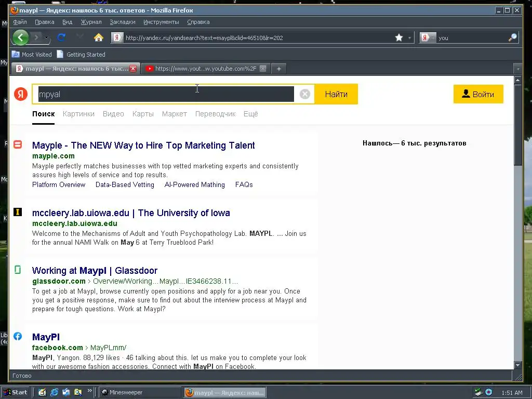The image size is (532, 399).
Task: Open the Windows Start menu
Action: click(16, 392)
